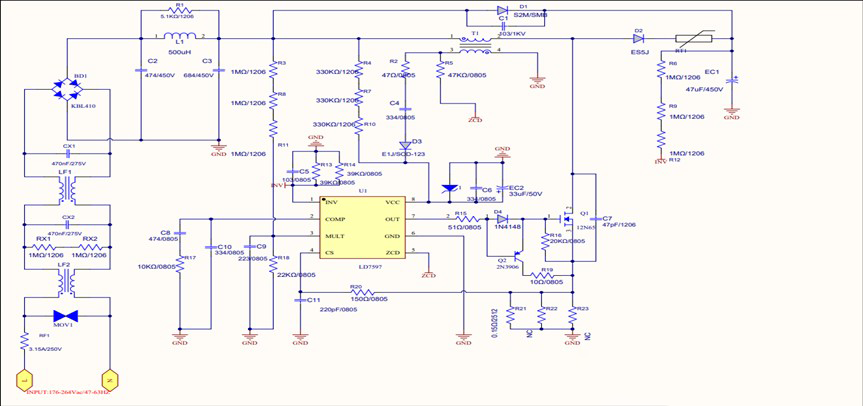Select the RF1 fuse resistor symbol
This screenshot has height=406, width=863.
tap(24, 342)
